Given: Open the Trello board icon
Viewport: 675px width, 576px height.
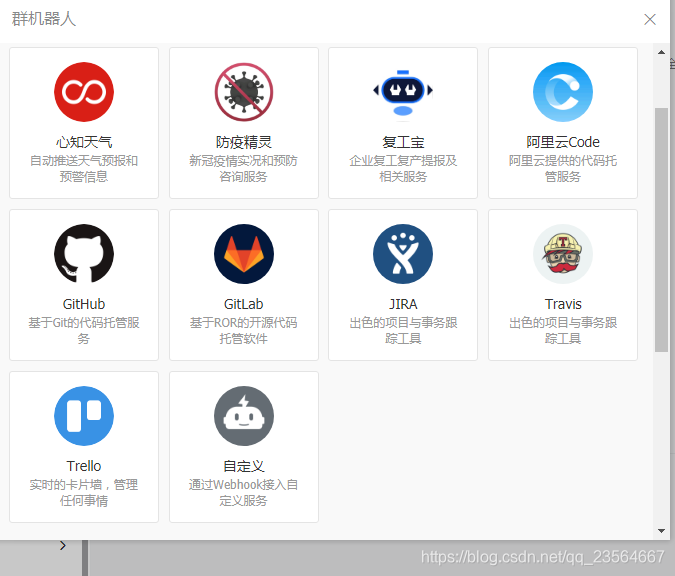Looking at the screenshot, I should click(84, 416).
